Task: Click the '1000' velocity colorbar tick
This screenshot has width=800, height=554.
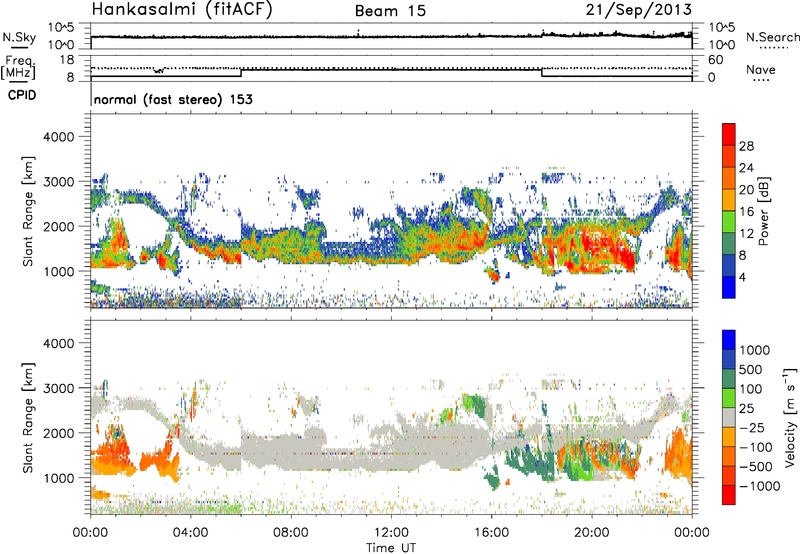Action: point(755,350)
